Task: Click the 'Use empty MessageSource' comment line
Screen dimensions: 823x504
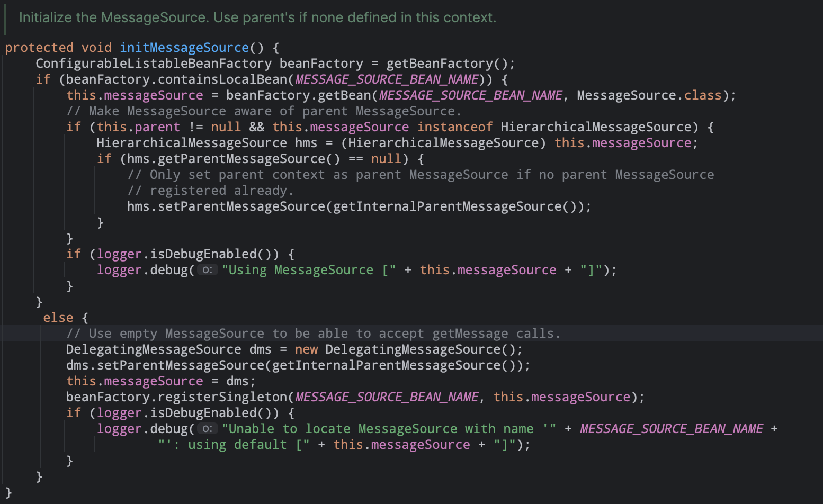Action: [313, 334]
